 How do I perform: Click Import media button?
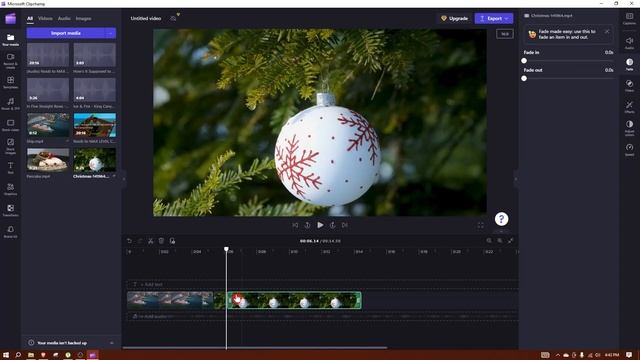65,33
